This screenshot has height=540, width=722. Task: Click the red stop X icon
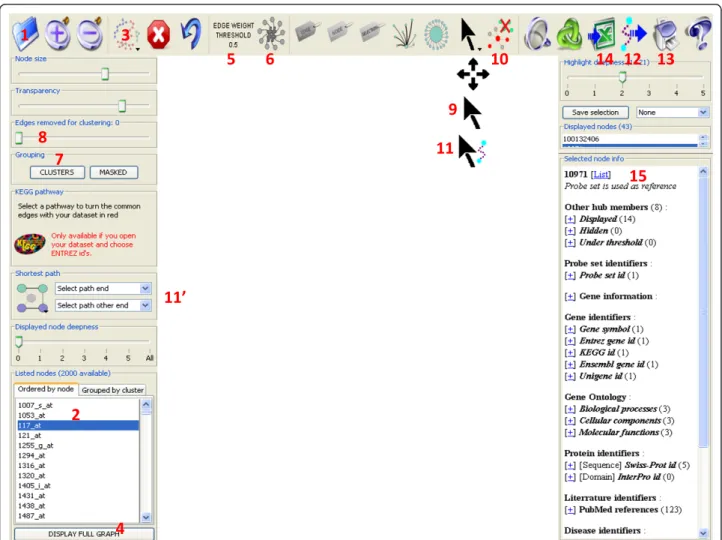coord(158,35)
